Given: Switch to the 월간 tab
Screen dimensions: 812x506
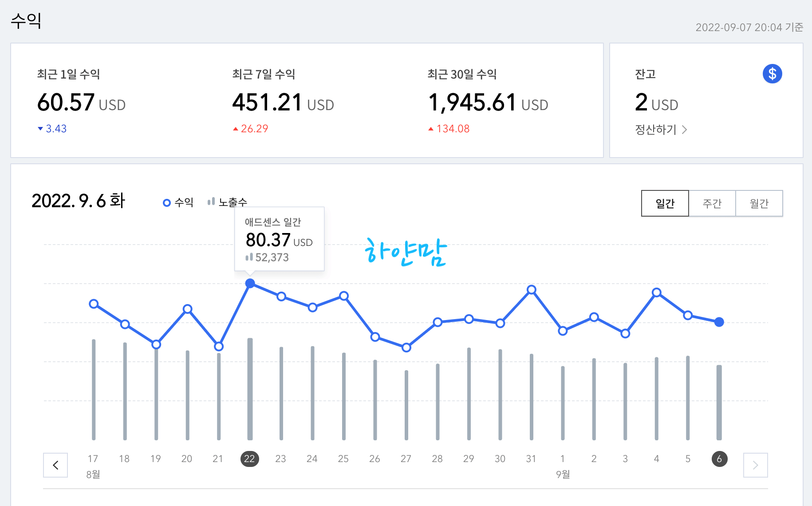Looking at the screenshot, I should 760,203.
